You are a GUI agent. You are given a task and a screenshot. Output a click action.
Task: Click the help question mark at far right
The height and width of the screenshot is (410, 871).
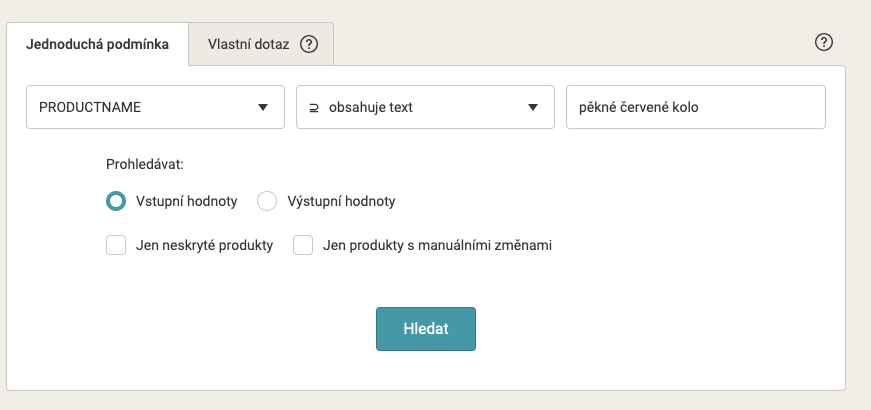(824, 42)
